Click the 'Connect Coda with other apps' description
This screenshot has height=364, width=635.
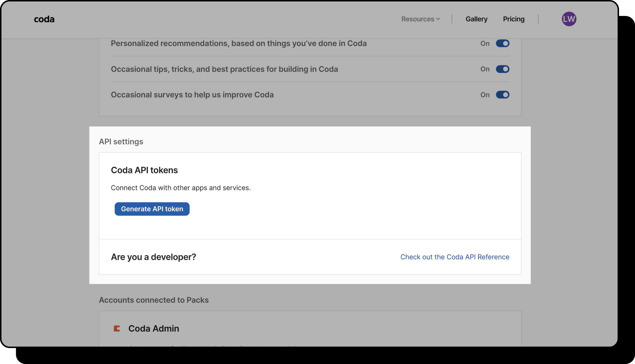pyautogui.click(x=181, y=188)
